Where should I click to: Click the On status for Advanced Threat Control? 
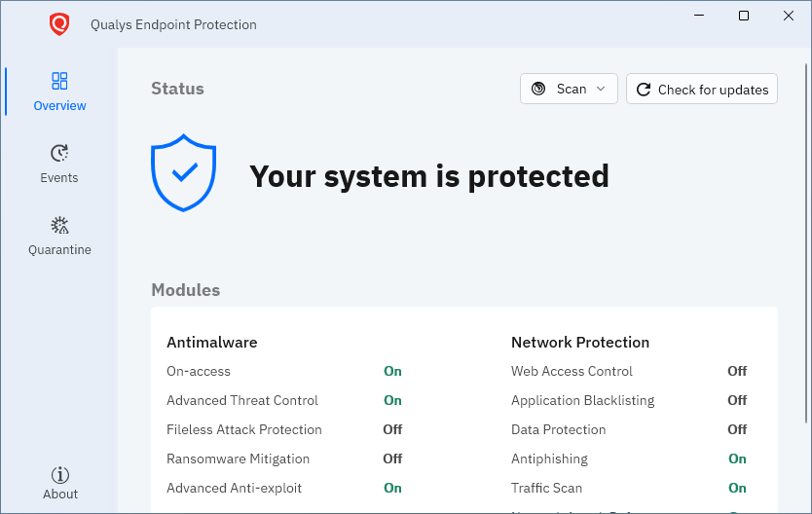tap(392, 400)
